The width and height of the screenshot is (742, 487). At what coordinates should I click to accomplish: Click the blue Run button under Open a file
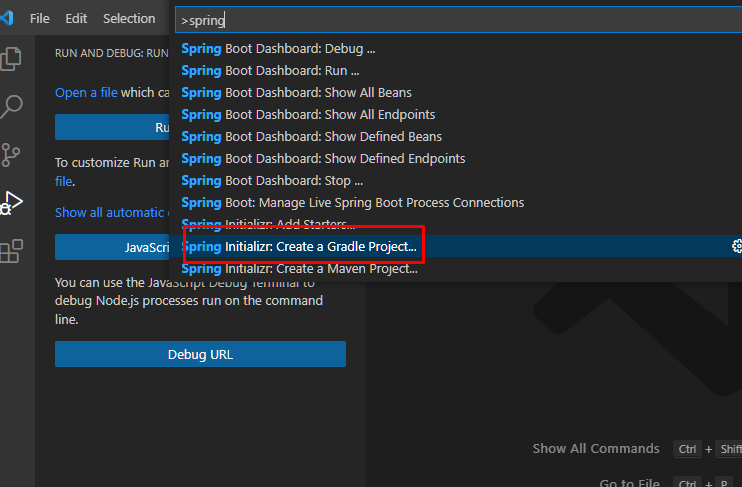coord(112,127)
